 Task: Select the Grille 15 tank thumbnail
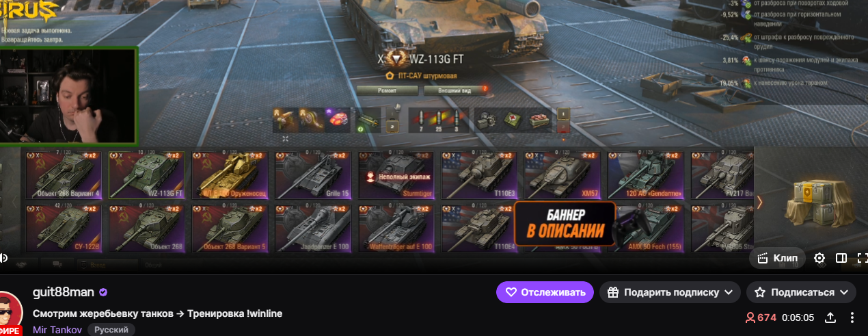click(x=312, y=175)
